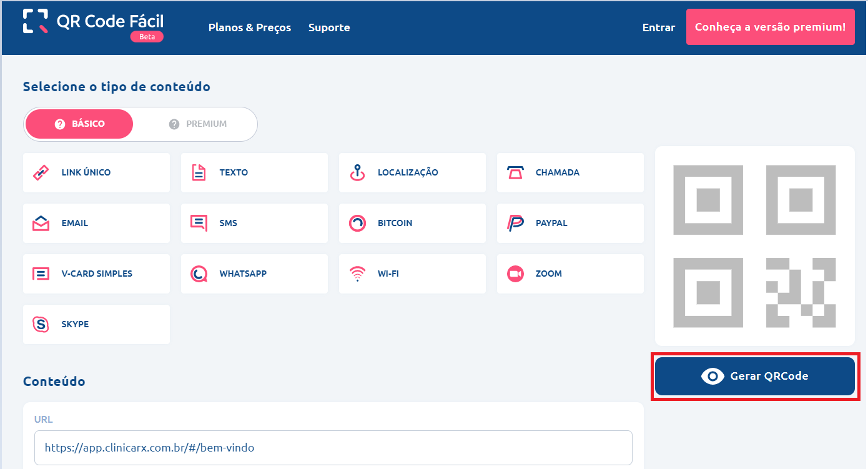Choose the Texto document icon
Viewport: 868px width, 469px height.
tap(199, 173)
